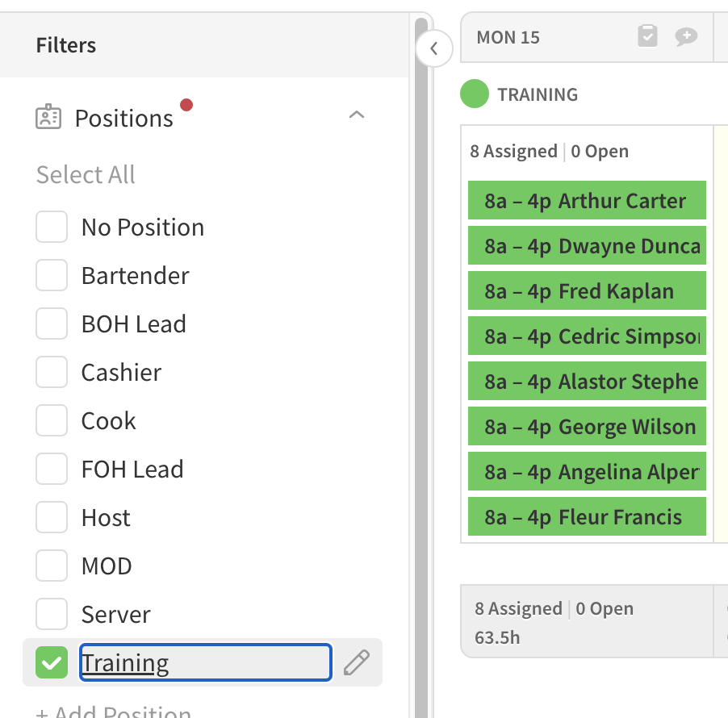
Task: Click the Select All link
Action: point(86,175)
